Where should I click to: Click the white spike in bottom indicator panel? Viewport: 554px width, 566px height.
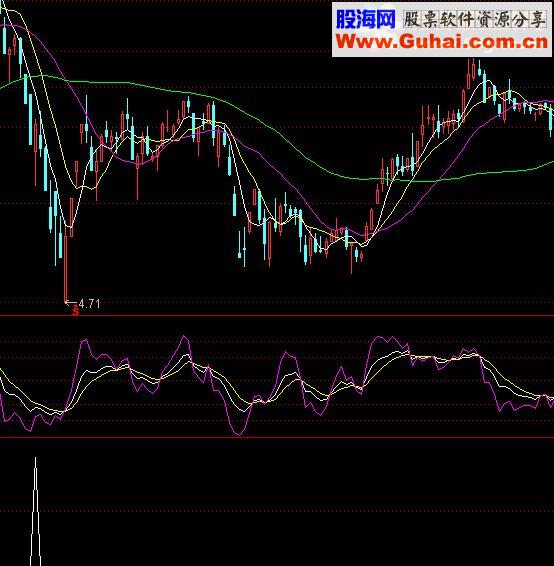(35, 511)
